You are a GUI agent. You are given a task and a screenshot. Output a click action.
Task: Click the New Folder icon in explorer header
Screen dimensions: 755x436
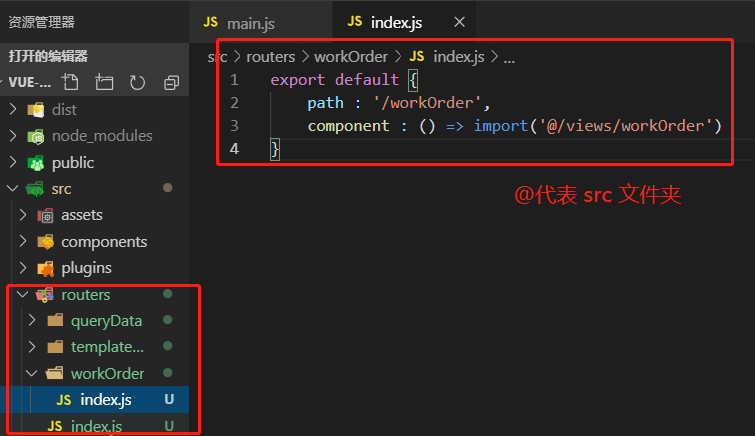[104, 82]
